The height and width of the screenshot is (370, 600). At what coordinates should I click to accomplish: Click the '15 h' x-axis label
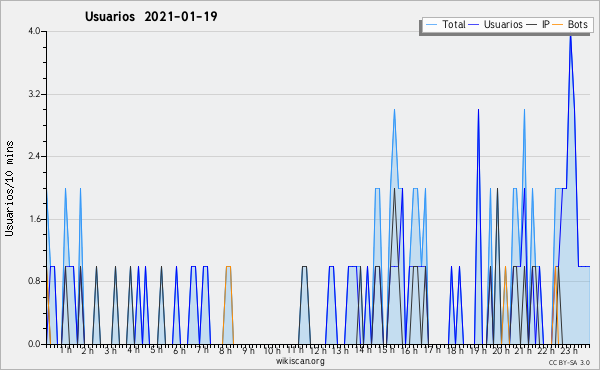[x=386, y=350]
